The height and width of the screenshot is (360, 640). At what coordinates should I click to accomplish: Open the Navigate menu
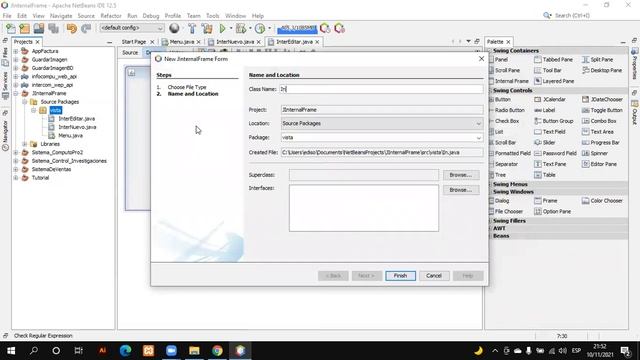click(x=61, y=16)
